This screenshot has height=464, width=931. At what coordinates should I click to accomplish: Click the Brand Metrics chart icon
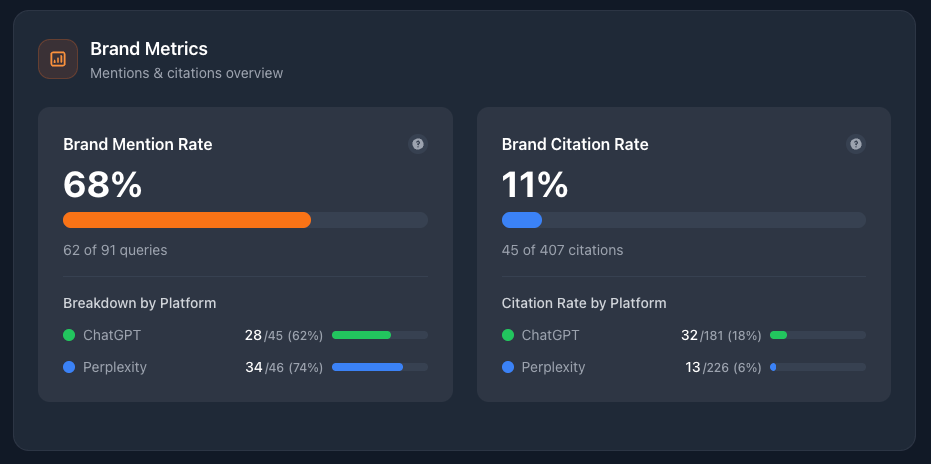(58, 59)
